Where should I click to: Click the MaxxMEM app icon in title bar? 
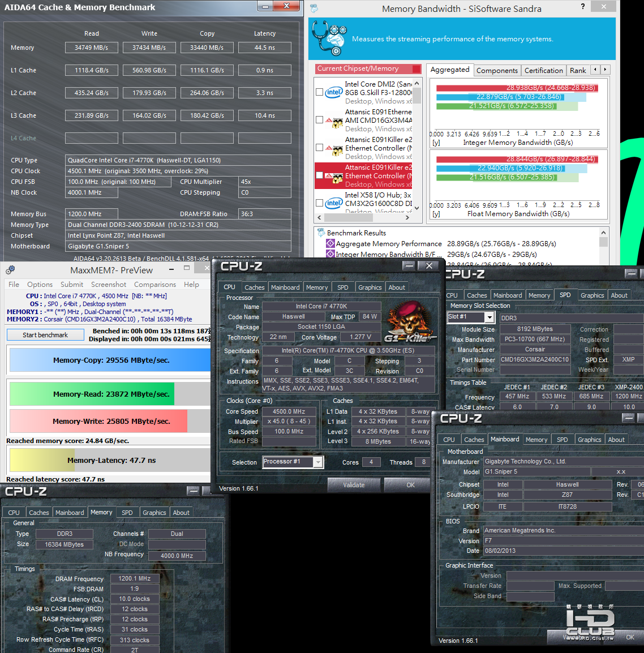click(10, 270)
